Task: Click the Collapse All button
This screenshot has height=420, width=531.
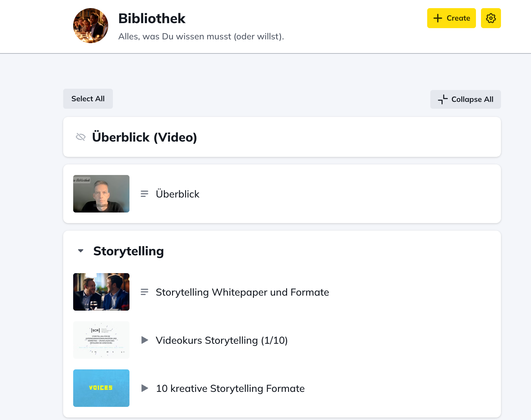Action: [x=466, y=99]
